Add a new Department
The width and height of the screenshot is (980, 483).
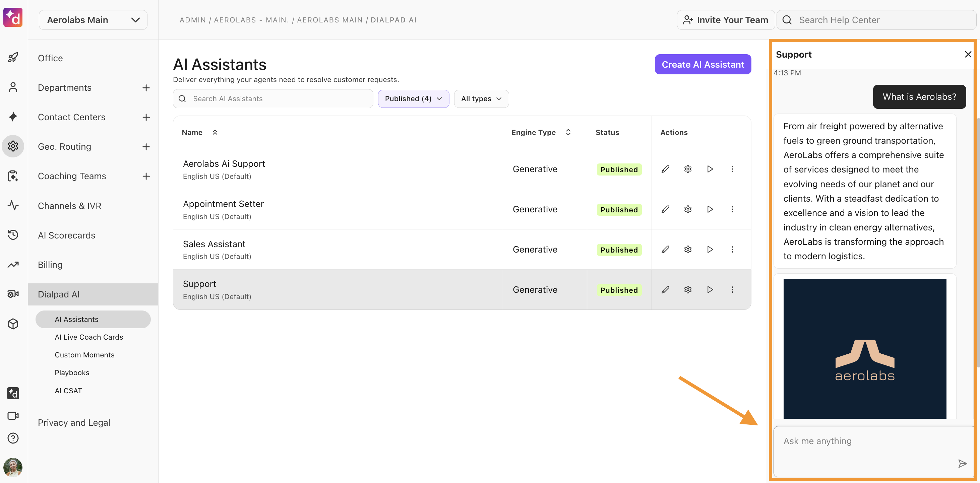tap(146, 88)
